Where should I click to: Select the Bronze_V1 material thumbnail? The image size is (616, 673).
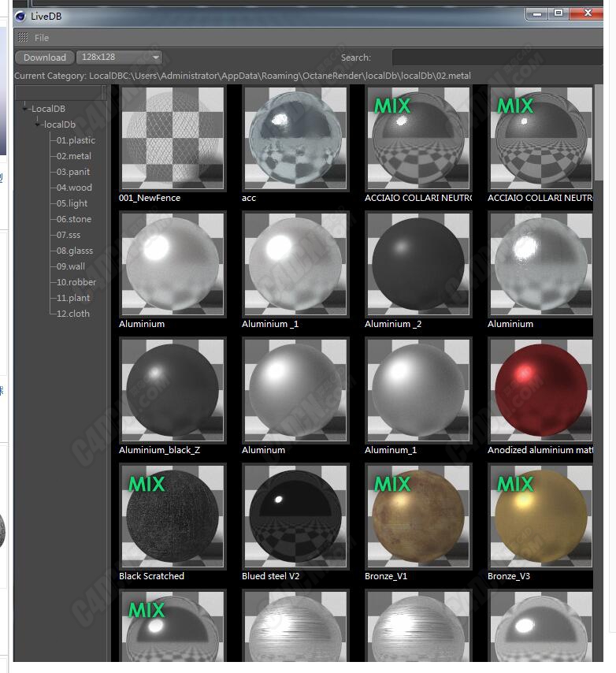coord(418,516)
